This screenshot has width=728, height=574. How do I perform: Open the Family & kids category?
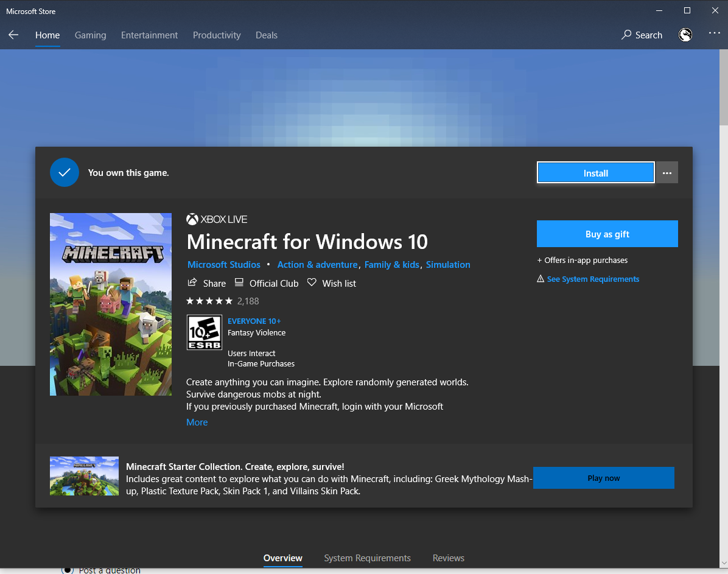pos(392,264)
